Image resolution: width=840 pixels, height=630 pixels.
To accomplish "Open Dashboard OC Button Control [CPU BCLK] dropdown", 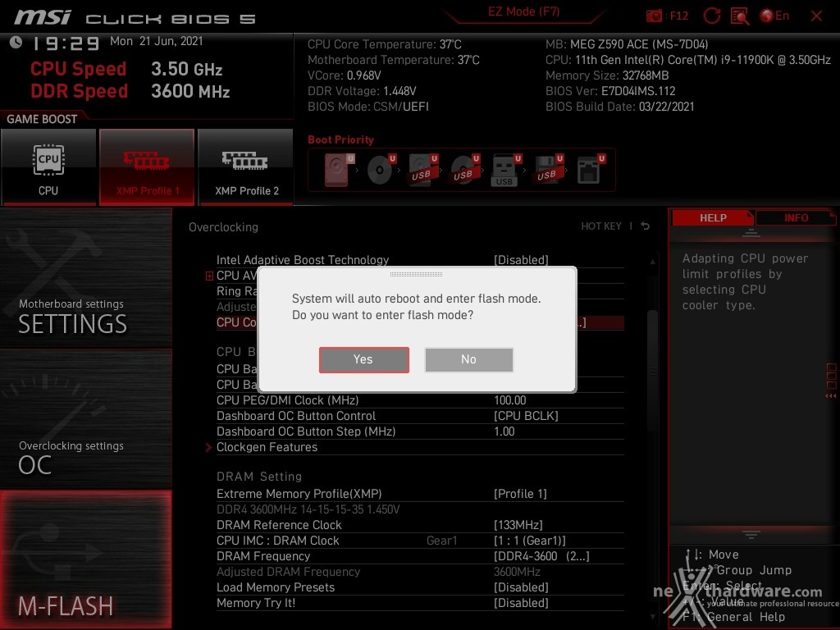I will (x=526, y=416).
